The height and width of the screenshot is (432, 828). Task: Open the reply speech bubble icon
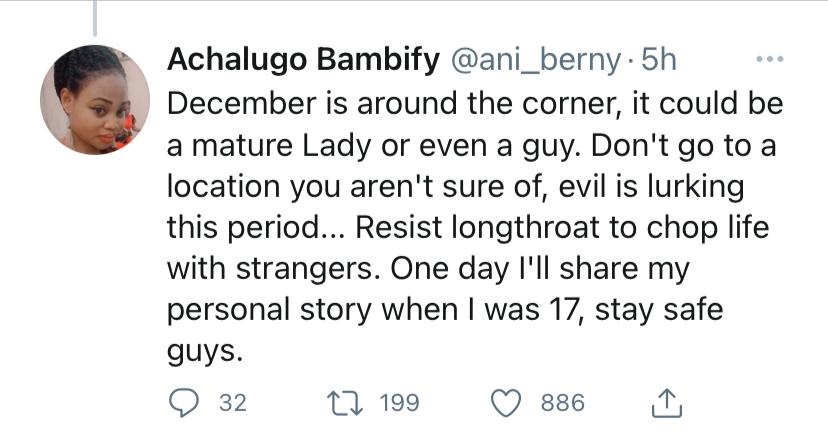click(183, 403)
